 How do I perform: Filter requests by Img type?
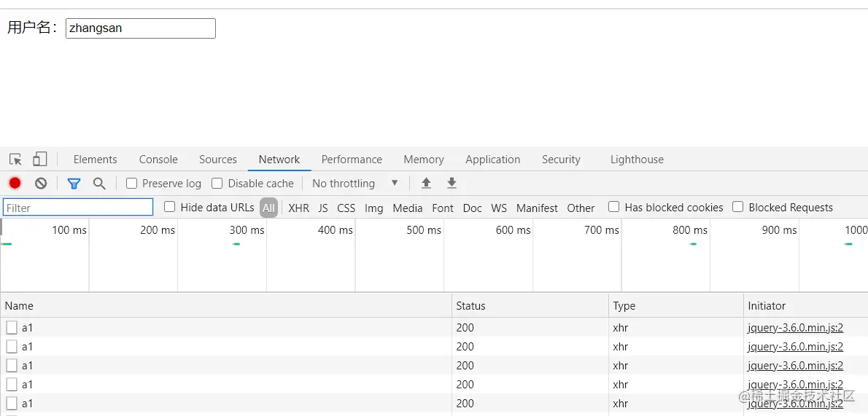[373, 208]
